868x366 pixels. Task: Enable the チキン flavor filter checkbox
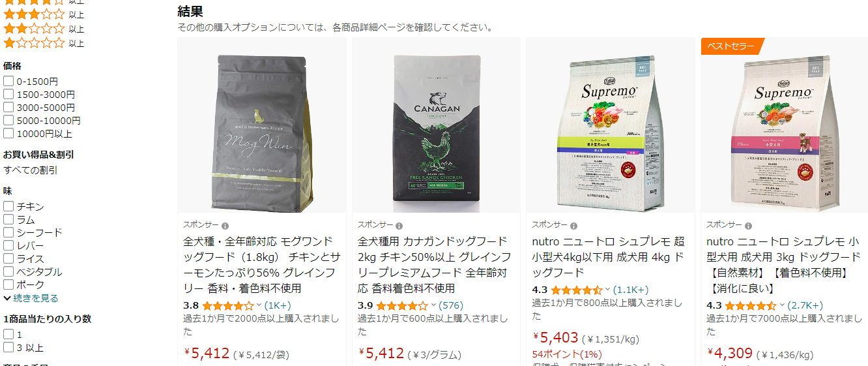(8, 206)
